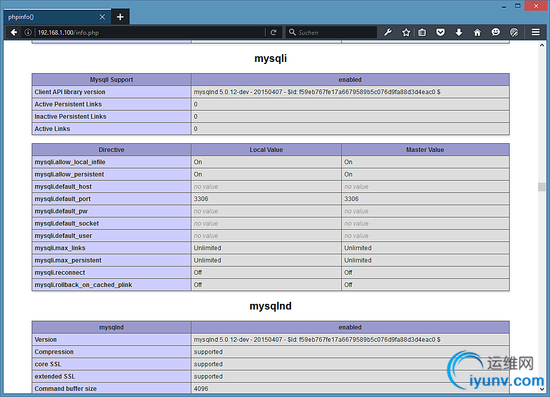The width and height of the screenshot is (550, 397).
Task: Open a new tab with plus button
Action: click(x=120, y=17)
